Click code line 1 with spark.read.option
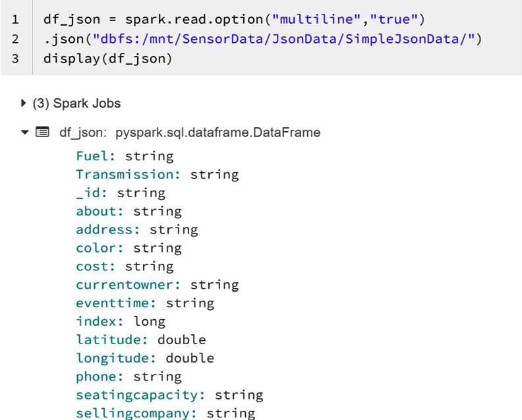This screenshot has height=420, width=522. coord(234,20)
